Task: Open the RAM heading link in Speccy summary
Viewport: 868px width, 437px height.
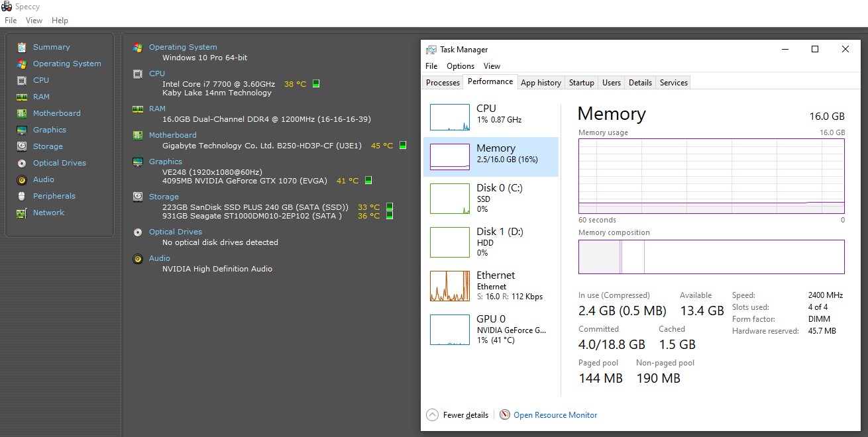Action: tap(157, 109)
